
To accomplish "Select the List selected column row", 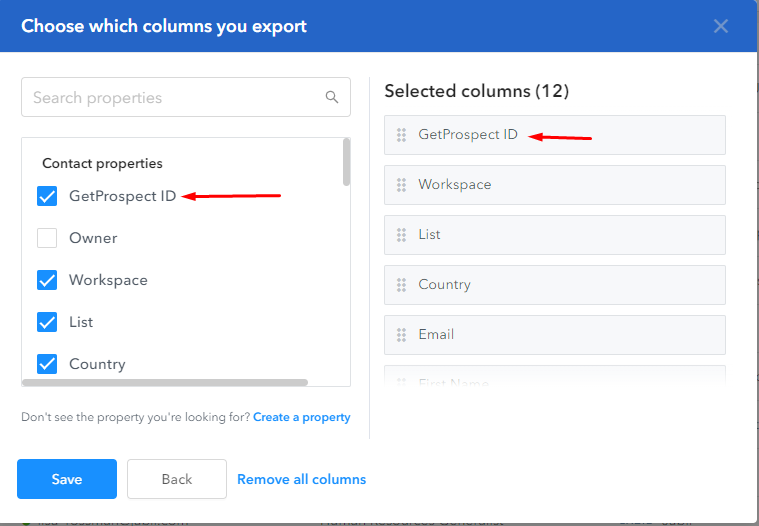I will point(555,235).
